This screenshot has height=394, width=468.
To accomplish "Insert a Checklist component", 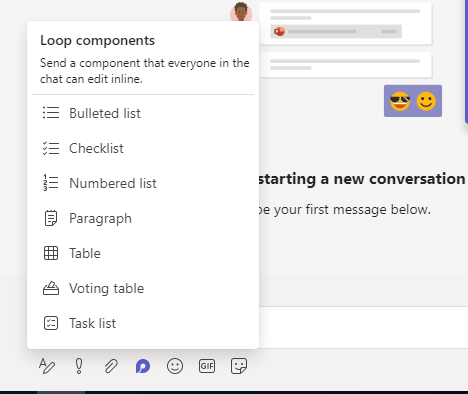I will click(x=143, y=148).
